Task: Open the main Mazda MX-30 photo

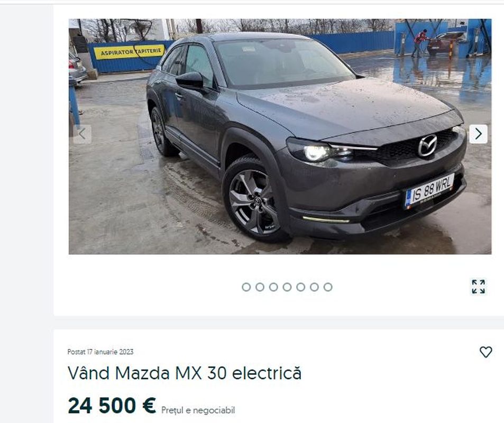Action: (x=280, y=136)
